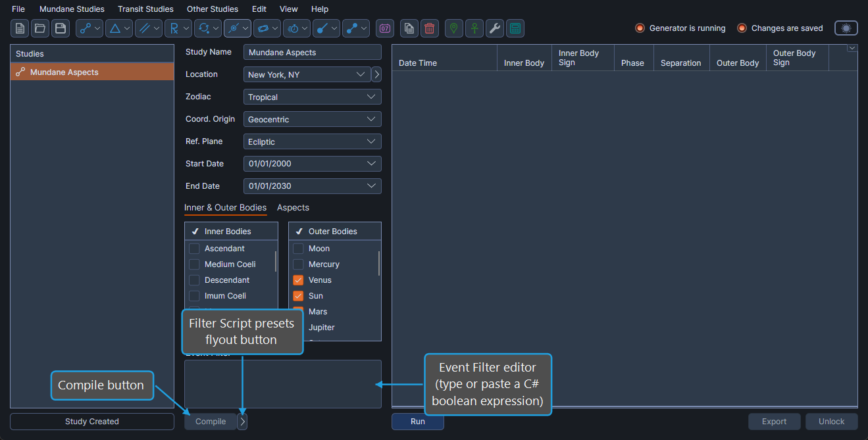Click the red trash delete icon
This screenshot has height=440, width=868.
click(x=430, y=28)
